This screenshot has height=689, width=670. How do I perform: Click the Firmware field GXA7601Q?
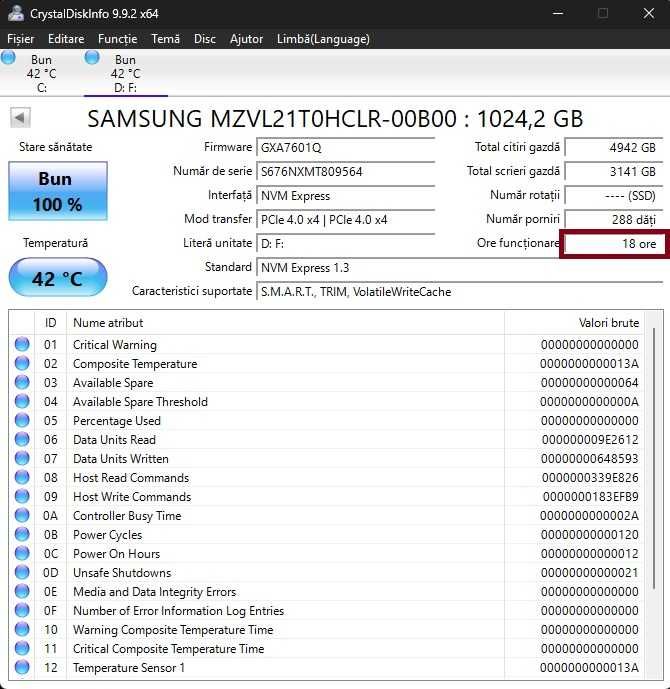point(345,147)
